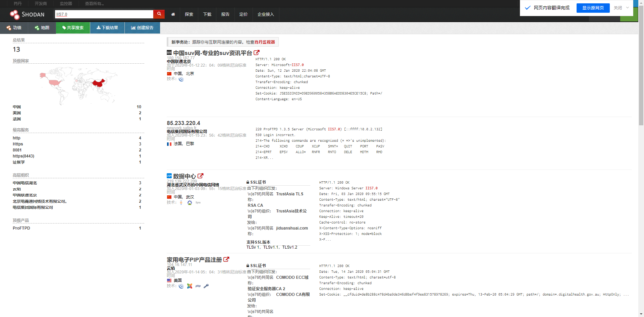Viewport: 644px width, 317px height.
Task: Click Syno technology icon under 中国, 武汉
Action: point(198,203)
